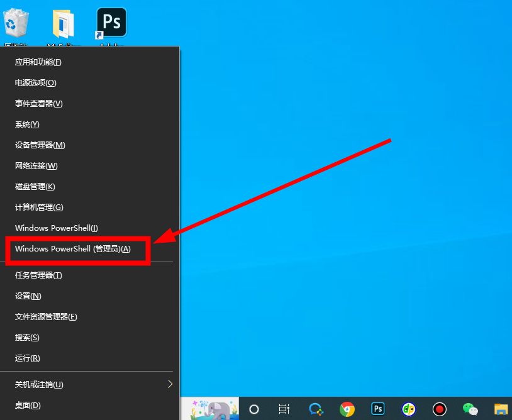This screenshot has height=420, width=512.
Task: Launch Google Chrome on the taskbar
Action: (347, 409)
